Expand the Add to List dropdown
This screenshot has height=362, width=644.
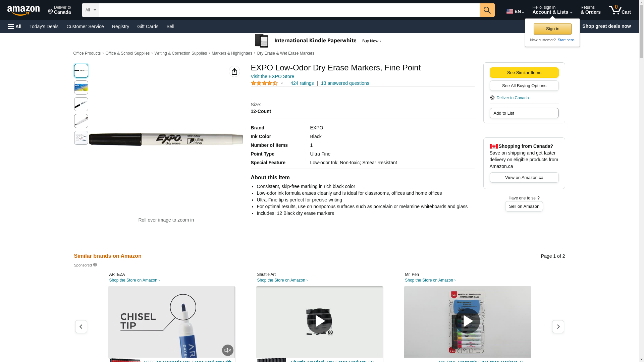coord(524,113)
